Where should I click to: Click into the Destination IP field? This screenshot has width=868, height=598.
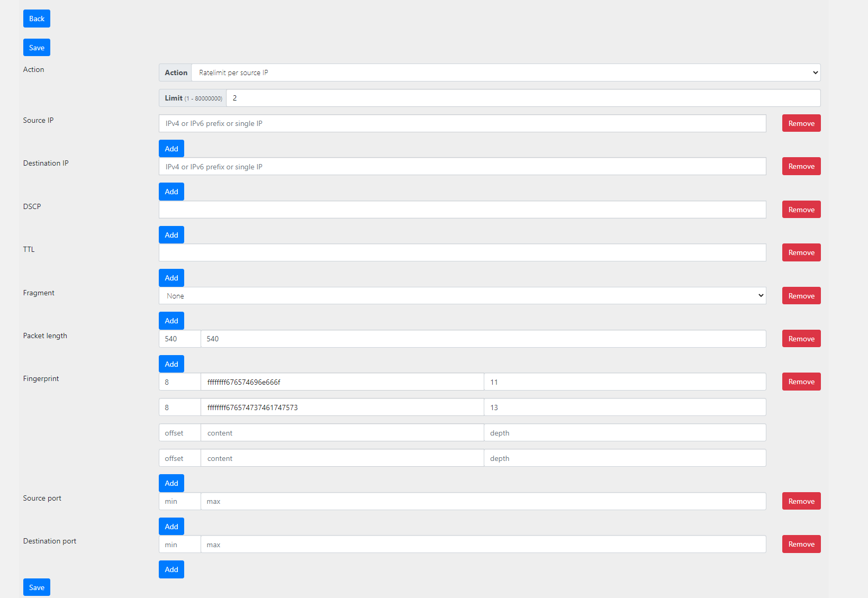click(462, 167)
